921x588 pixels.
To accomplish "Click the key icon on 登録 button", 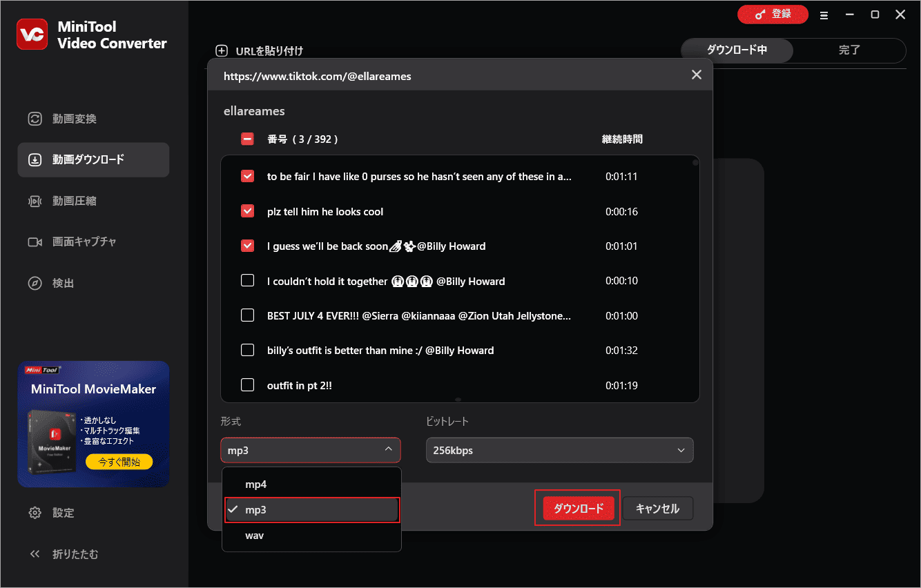I will point(760,14).
